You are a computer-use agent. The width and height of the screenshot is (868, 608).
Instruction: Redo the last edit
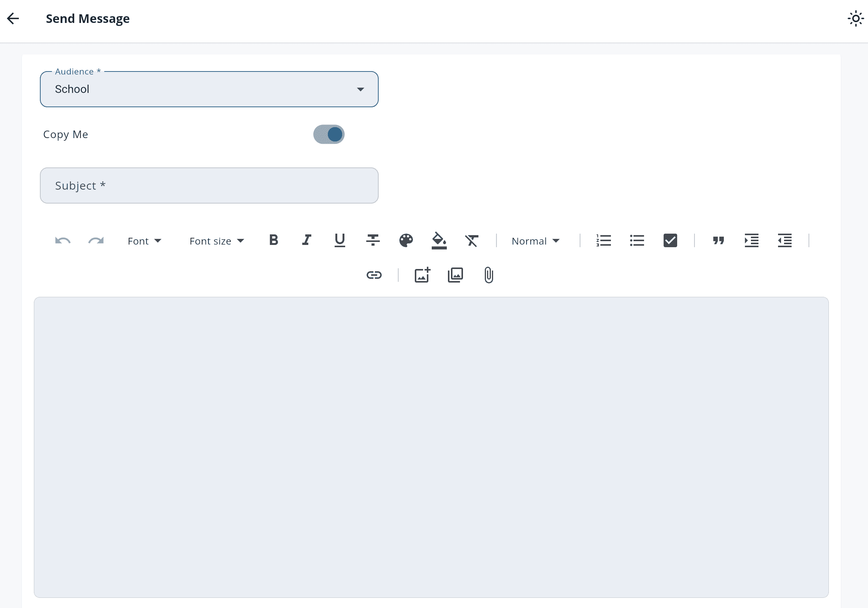pos(96,241)
